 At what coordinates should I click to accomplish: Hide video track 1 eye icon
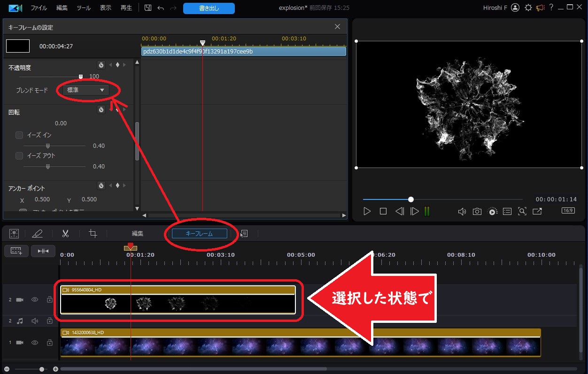coord(35,343)
